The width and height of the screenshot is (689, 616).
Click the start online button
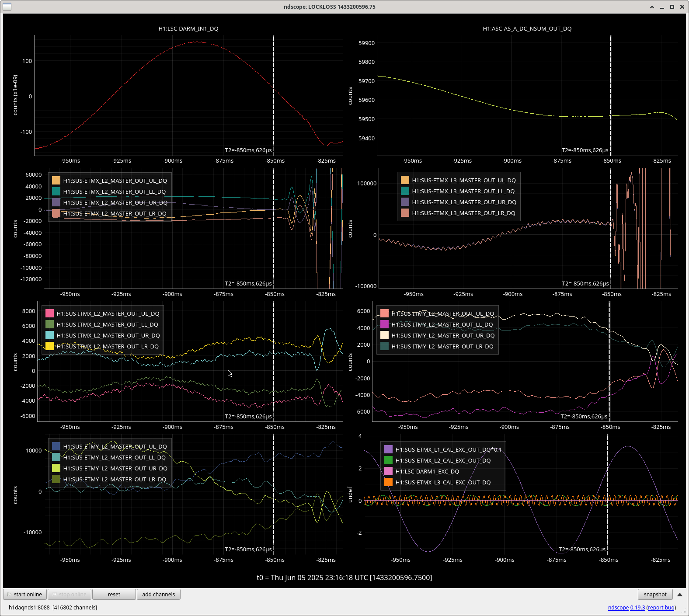(x=25, y=595)
